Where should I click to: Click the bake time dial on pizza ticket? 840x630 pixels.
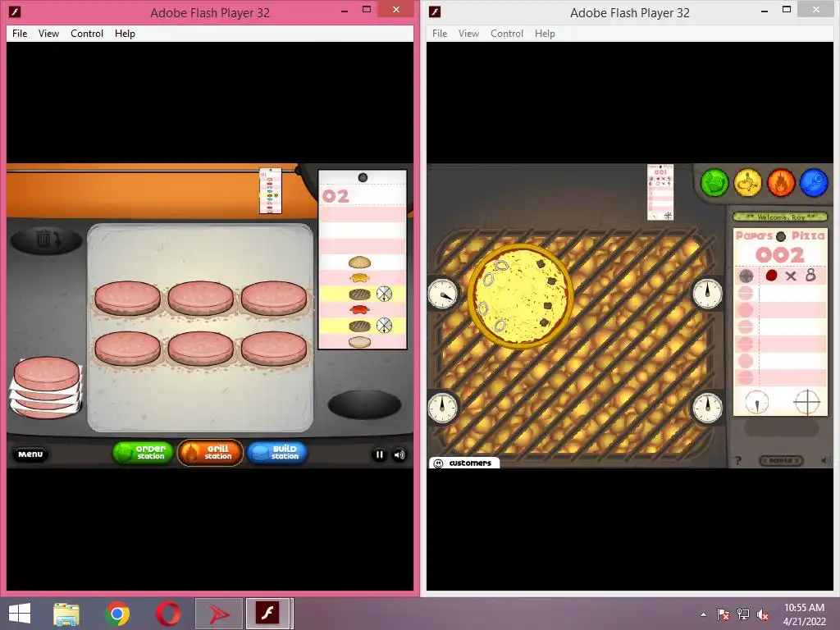coord(756,402)
